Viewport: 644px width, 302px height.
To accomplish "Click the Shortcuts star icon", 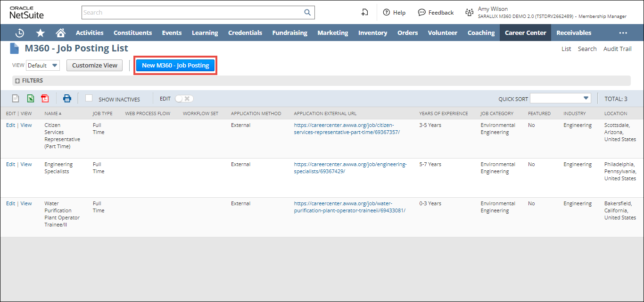I will pos(41,33).
